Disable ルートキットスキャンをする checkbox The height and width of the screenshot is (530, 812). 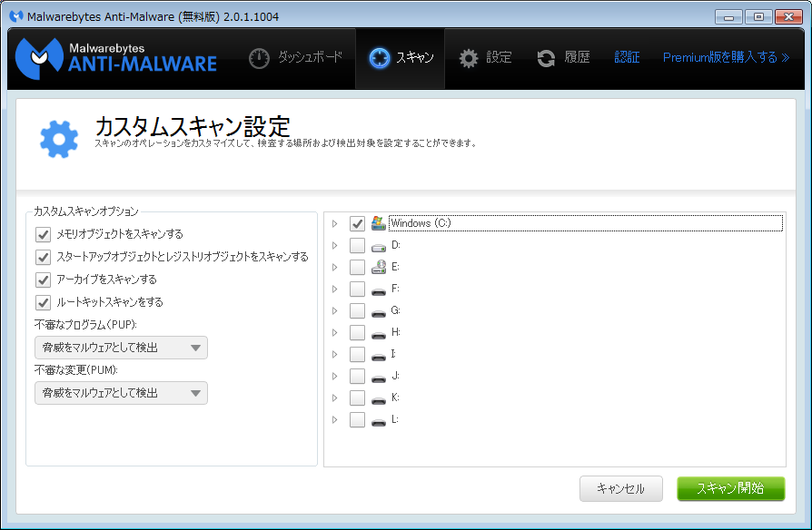(43, 303)
